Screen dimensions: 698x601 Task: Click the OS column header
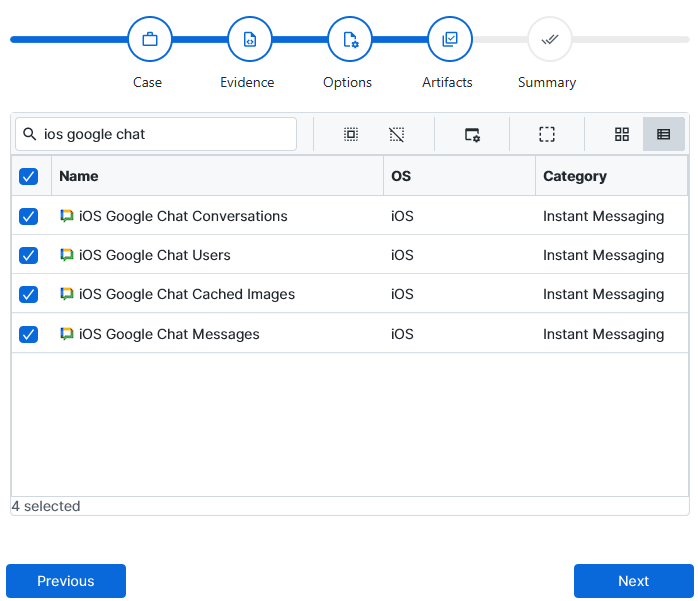click(459, 176)
